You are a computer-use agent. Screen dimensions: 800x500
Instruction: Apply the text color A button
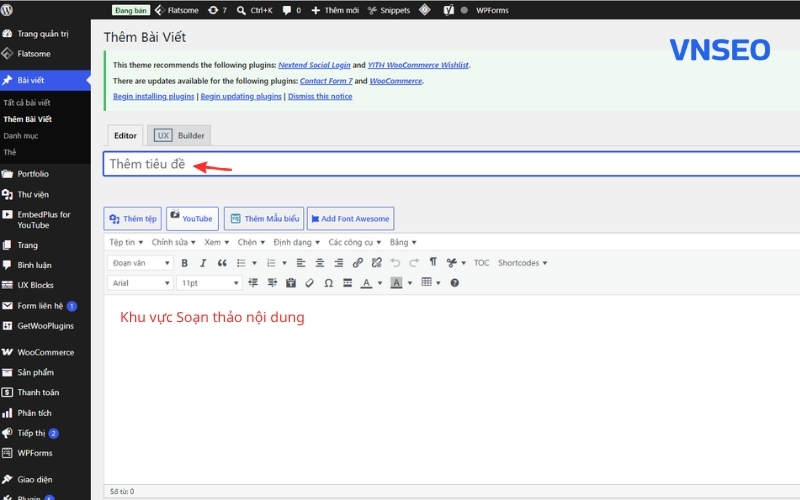(366, 283)
